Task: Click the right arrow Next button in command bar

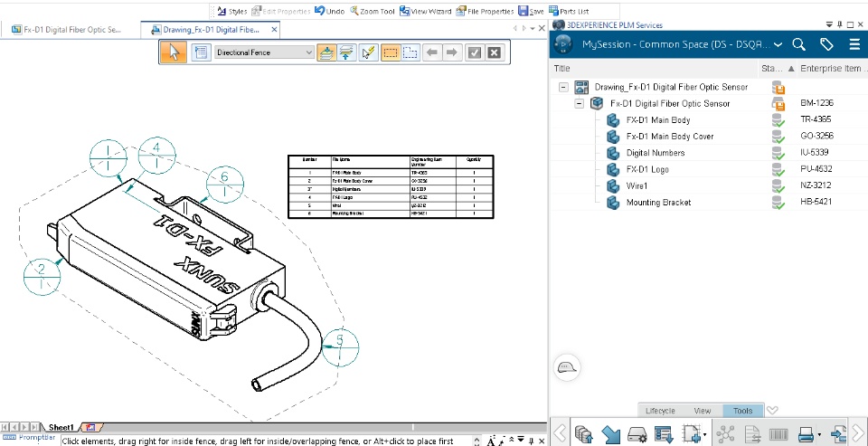Action: tap(452, 52)
